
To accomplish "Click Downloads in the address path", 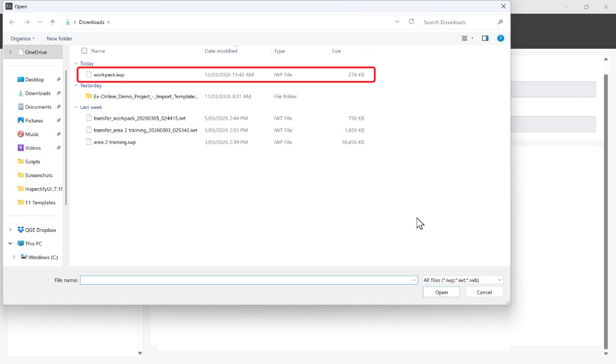I will tap(91, 22).
